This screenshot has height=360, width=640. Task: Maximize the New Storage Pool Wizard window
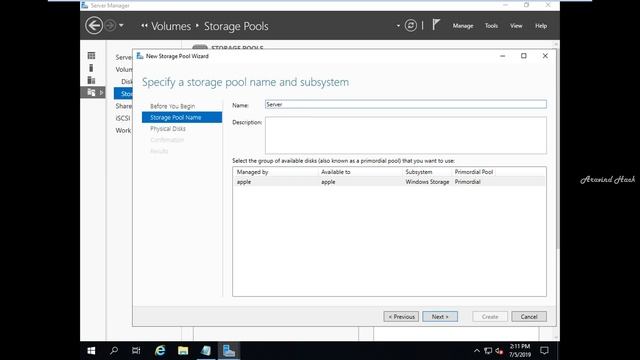[524, 56]
